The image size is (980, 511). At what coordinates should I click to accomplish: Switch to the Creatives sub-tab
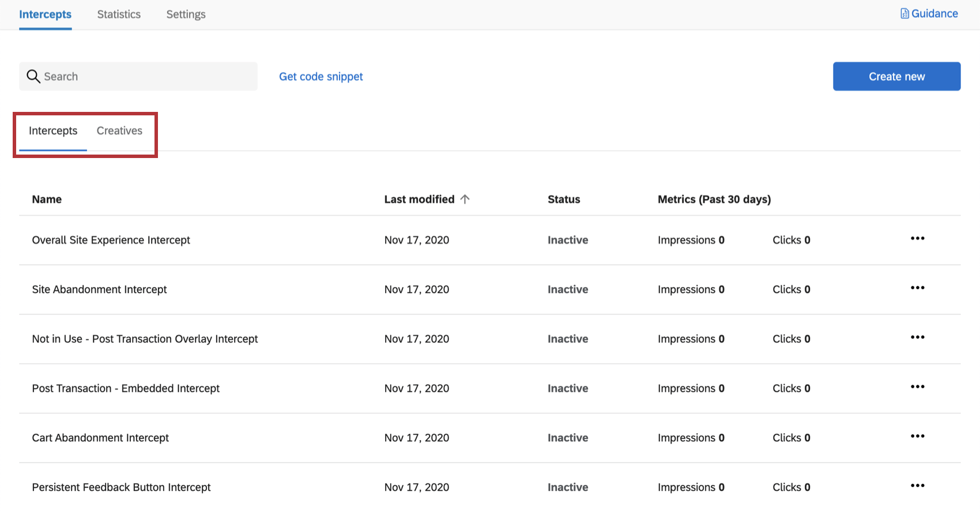[119, 131]
